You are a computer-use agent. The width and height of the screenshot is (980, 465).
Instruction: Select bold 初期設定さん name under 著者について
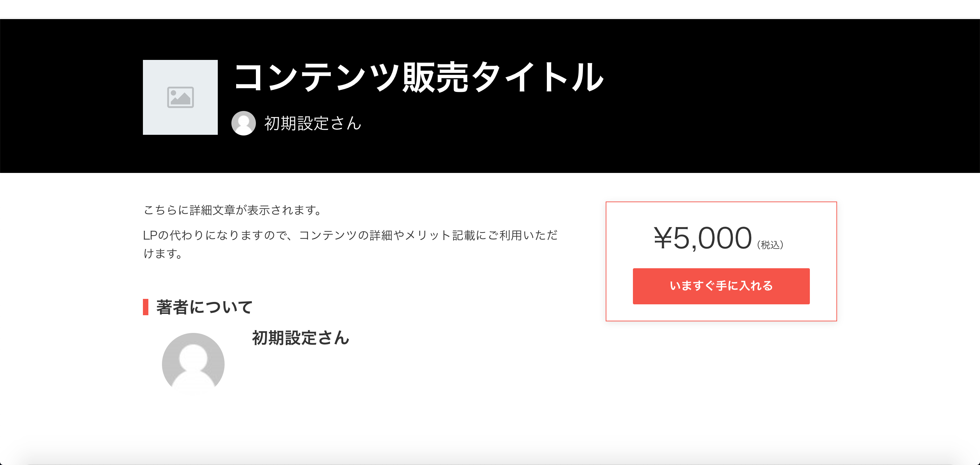(300, 338)
